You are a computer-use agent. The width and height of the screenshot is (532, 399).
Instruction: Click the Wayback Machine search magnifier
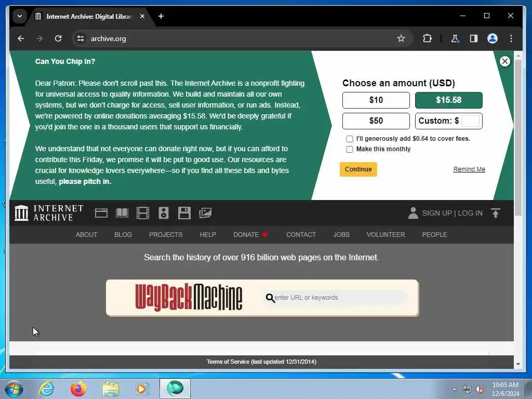click(270, 298)
